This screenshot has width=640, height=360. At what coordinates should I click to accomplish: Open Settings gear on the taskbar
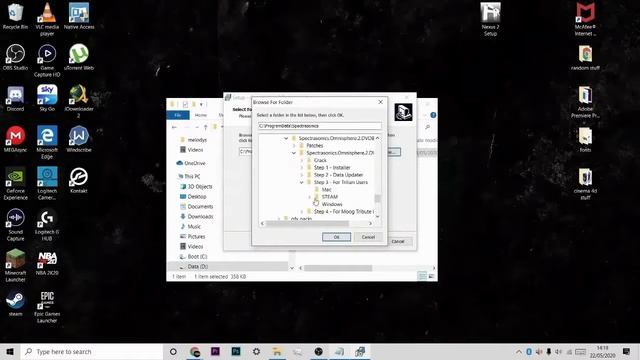click(256, 351)
